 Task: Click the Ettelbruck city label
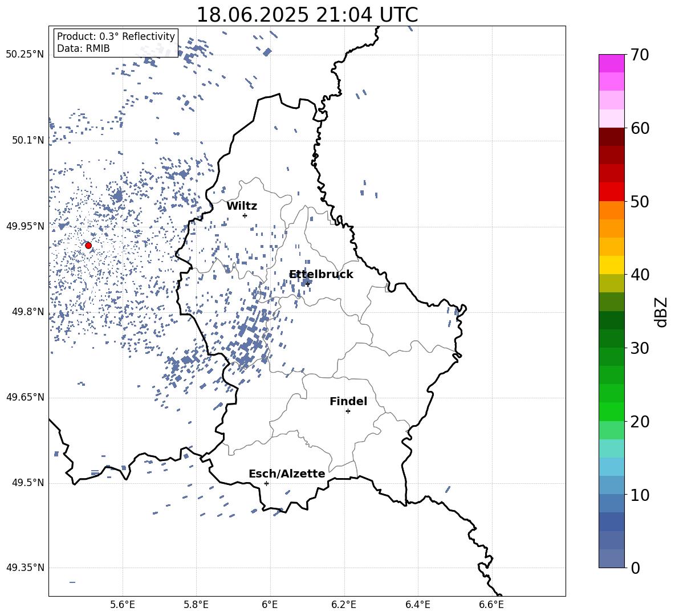321,275
